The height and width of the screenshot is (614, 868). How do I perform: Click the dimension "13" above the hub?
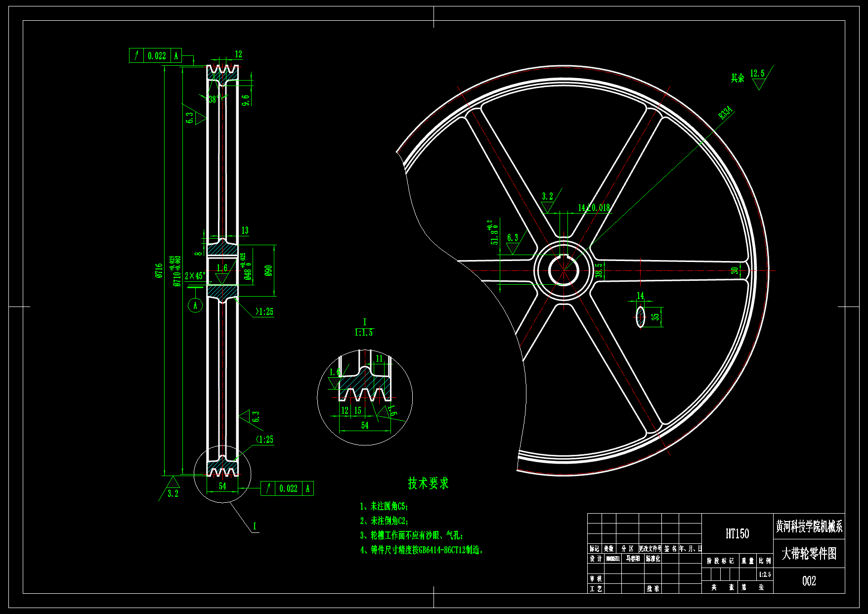click(245, 230)
